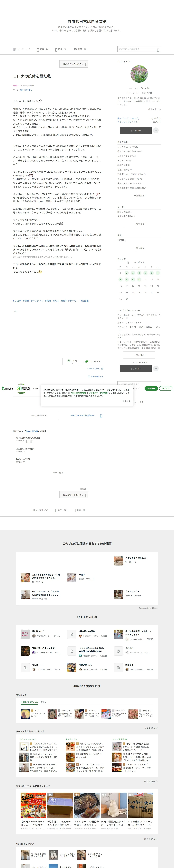The height and width of the screenshot is (868, 174).
Task: Select 芸能人 ranking tab
Action: pyautogui.click(x=43, y=702)
